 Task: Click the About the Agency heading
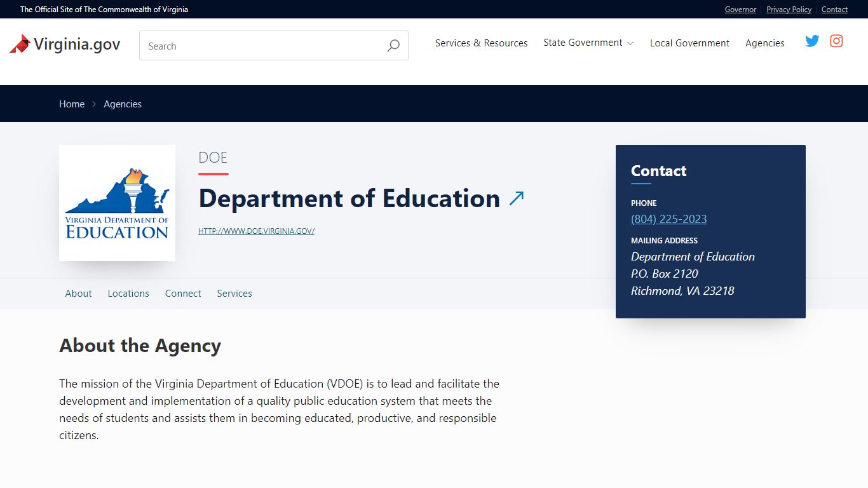click(140, 346)
